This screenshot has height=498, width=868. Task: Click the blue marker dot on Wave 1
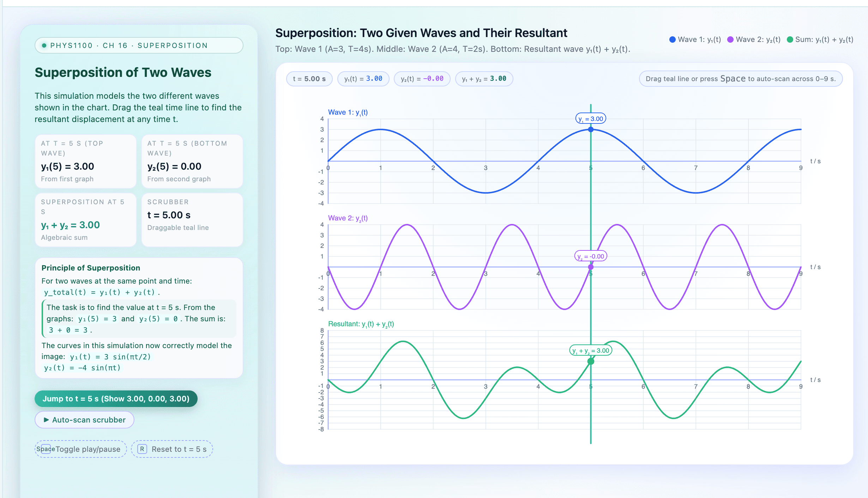[591, 129]
